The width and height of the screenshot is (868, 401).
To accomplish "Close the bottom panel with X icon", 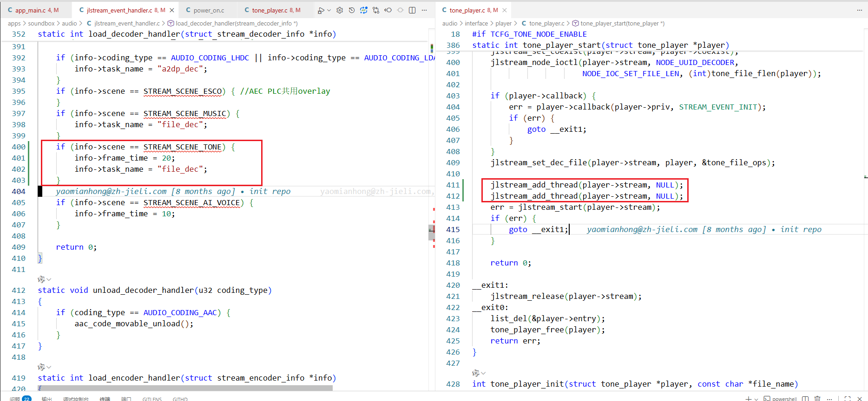I will 860,398.
